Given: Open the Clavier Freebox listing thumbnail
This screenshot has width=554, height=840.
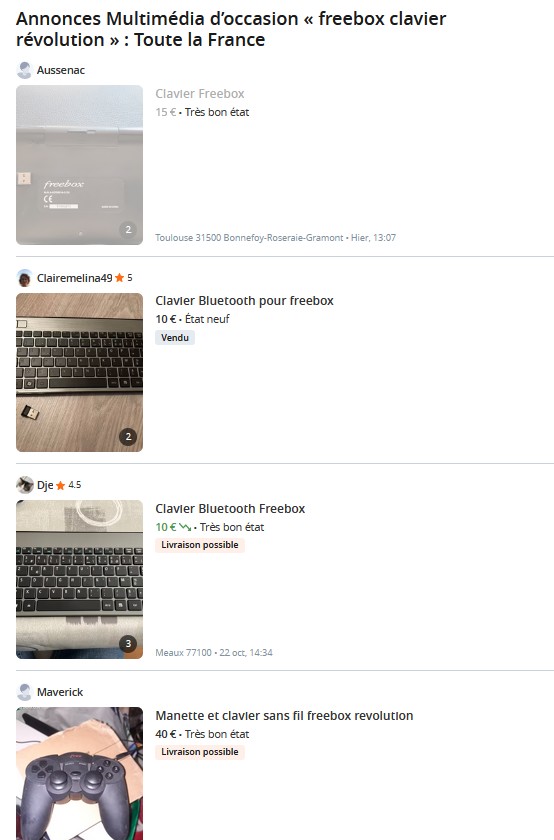Looking at the screenshot, I should coord(79,165).
